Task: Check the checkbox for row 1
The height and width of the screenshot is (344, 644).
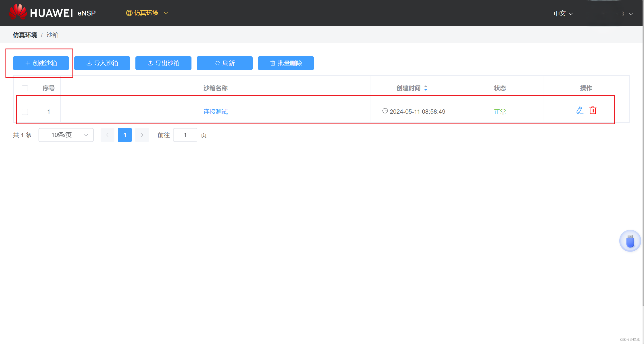Action: pyautogui.click(x=25, y=112)
